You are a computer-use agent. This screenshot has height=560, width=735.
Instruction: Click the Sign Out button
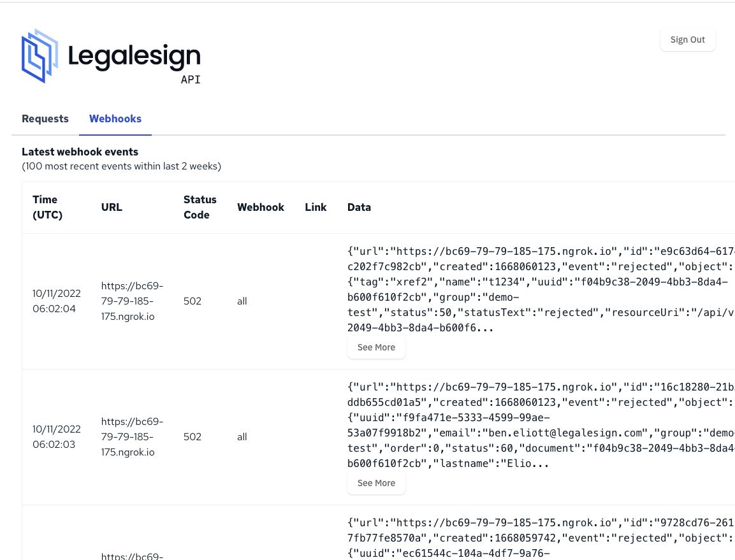tap(687, 39)
